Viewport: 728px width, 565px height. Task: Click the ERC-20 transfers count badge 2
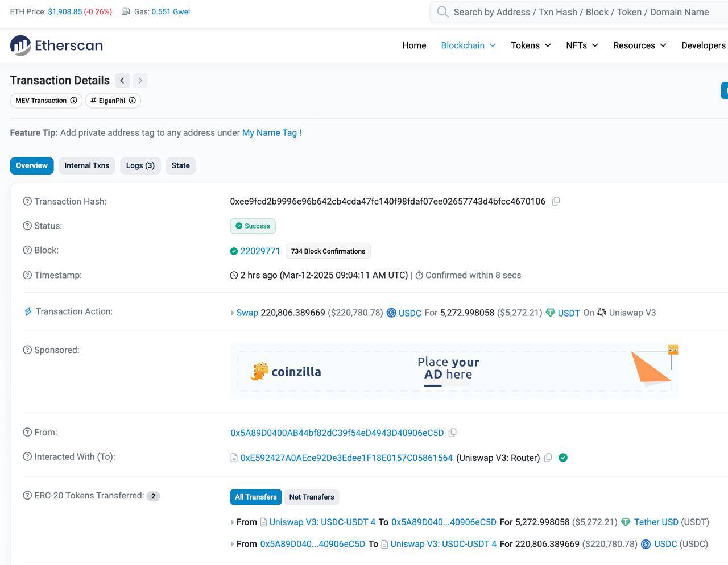click(x=153, y=496)
